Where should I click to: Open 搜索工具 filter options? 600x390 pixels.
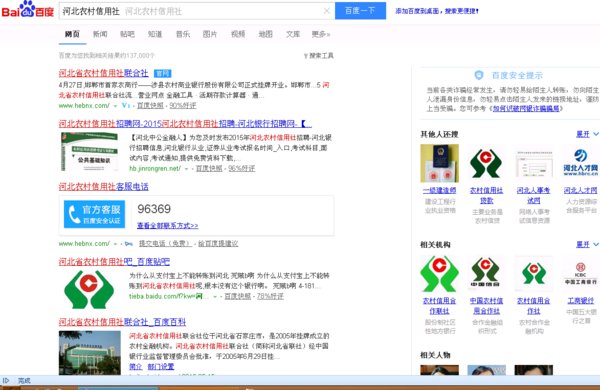coord(319,56)
